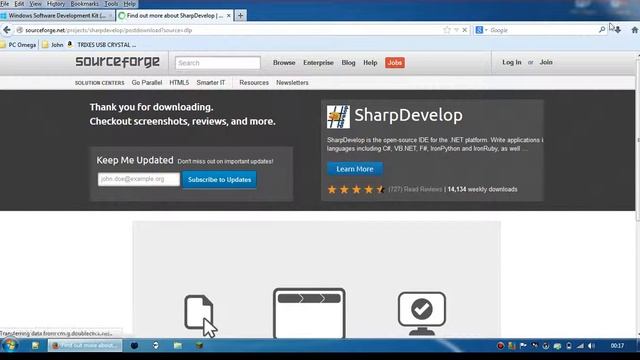Open the Smarter IT solution center
Viewport: 640px width, 360px height.
pos(211,82)
